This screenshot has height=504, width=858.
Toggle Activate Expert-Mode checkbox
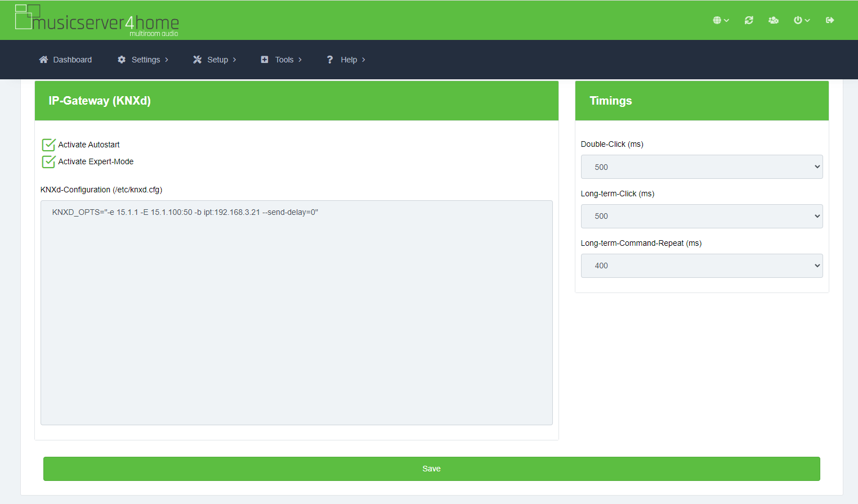(x=49, y=161)
